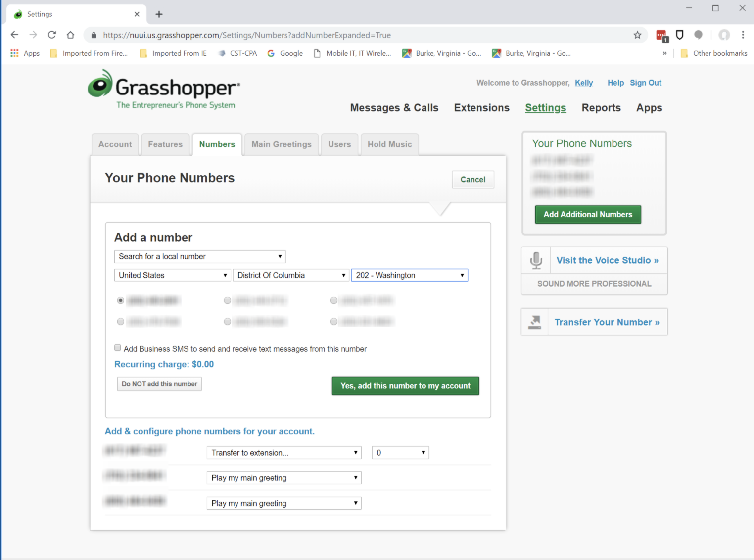View site information via the padlock icon
754x560 pixels.
coord(94,35)
